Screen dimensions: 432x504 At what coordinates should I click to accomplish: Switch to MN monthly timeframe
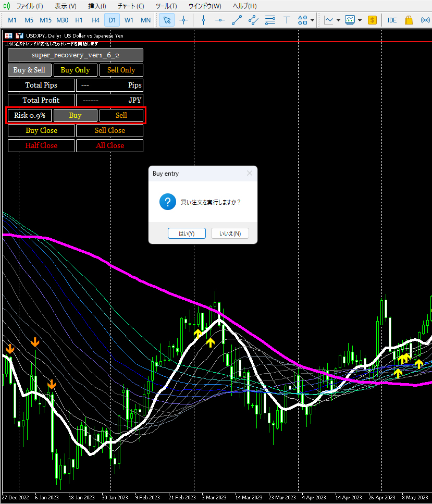pos(145,20)
